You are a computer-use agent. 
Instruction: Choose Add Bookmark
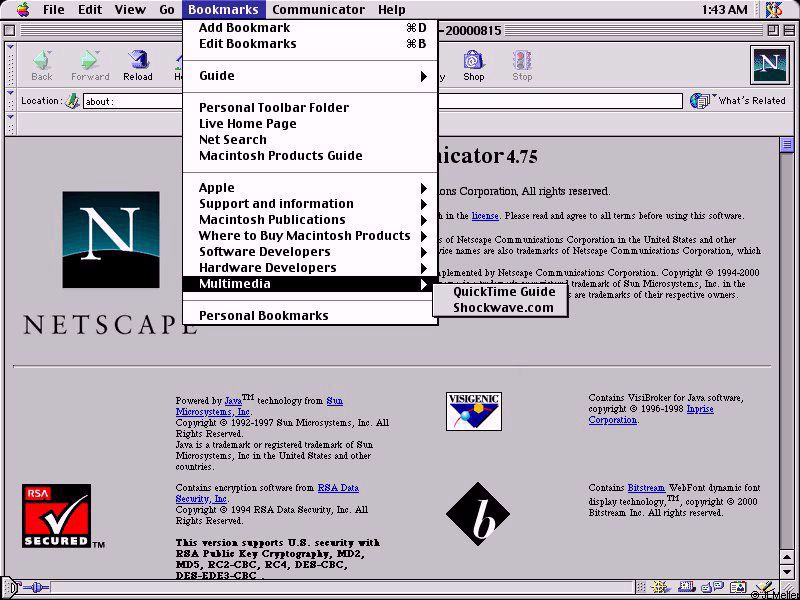(x=310, y=28)
